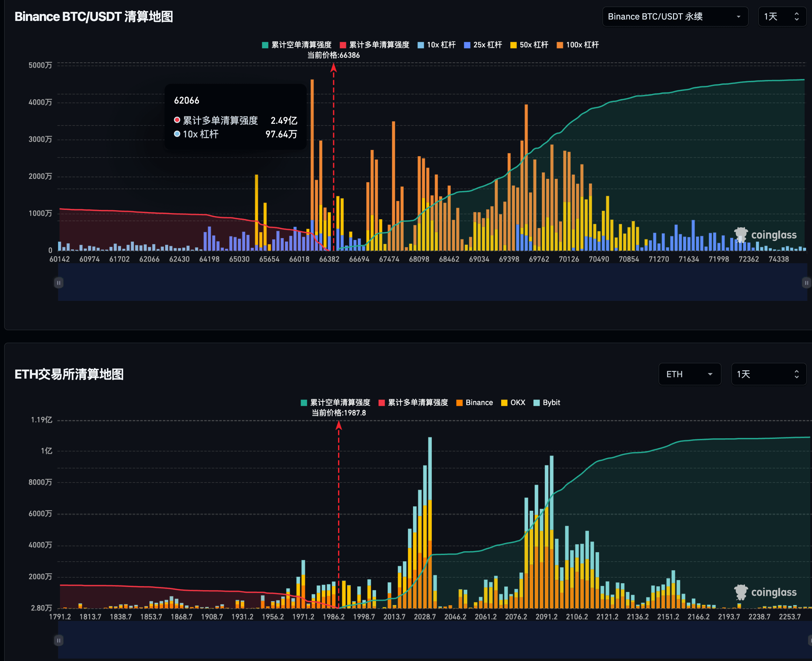Open the Binance BTC/USDT 永续 dropdown
Screen dimensions: 812x661
675,17
